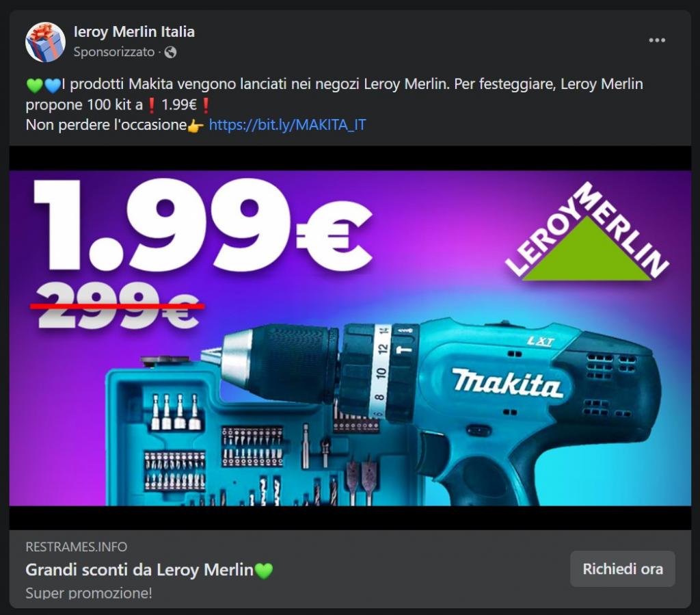Click the blue heart emoji in post text
The image size is (700, 615).
[x=52, y=85]
